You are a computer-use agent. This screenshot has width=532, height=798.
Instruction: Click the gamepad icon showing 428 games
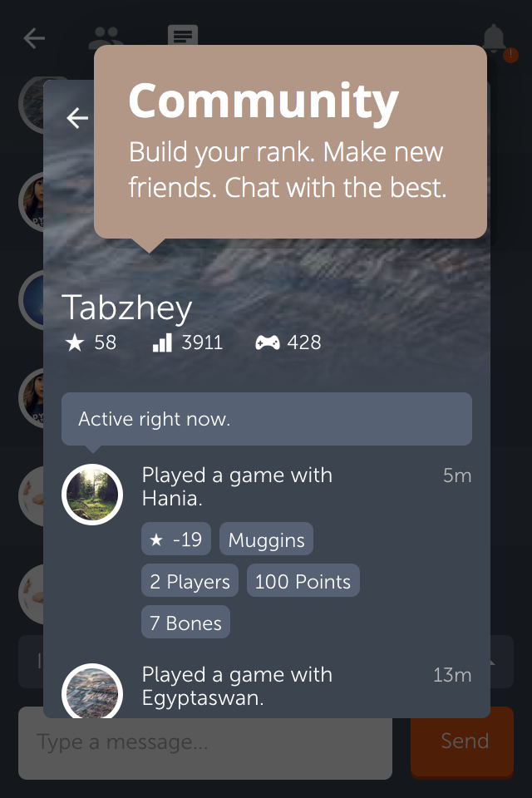pyautogui.click(x=268, y=342)
